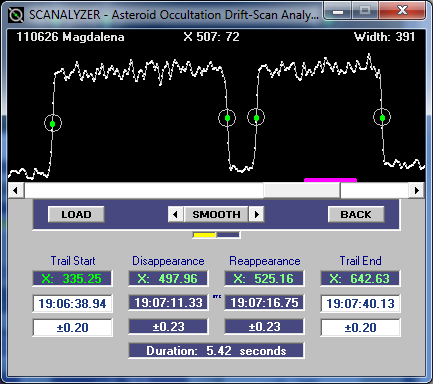This screenshot has height=384, width=433.
Task: Click the SCANALYZER app icon in title bar
Action: pos(16,15)
